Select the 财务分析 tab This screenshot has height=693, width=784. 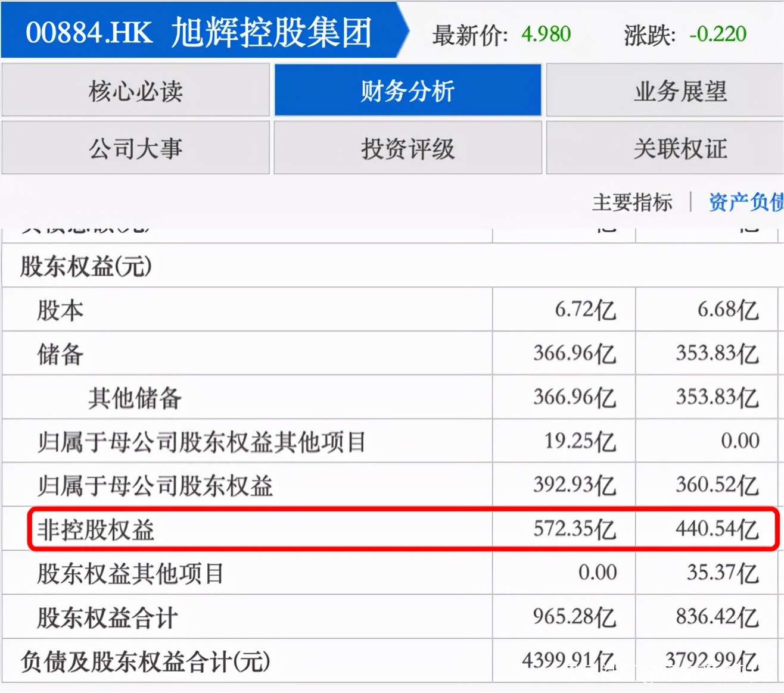pyautogui.click(x=407, y=90)
